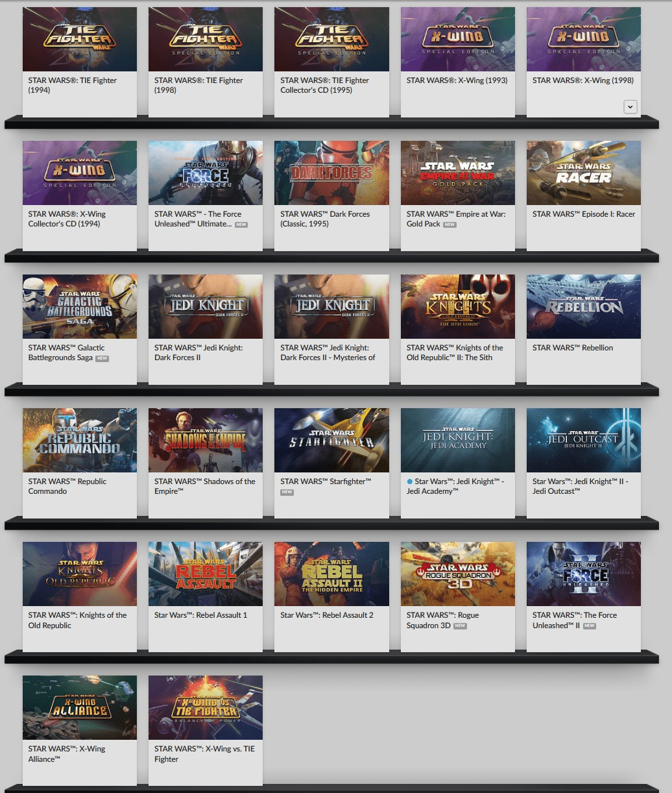Click NEW badge on Galactic Battlegrounds Saga

tap(102, 358)
